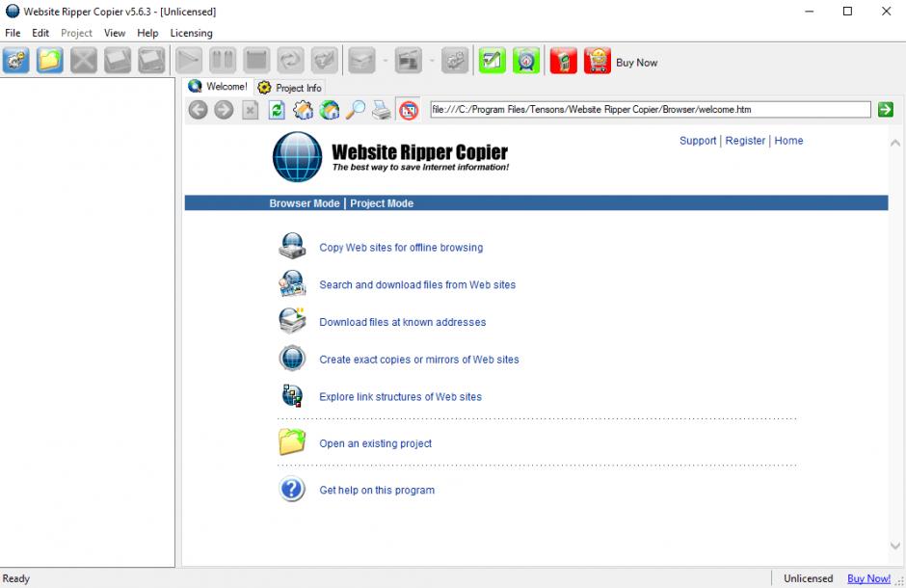Click Download files at known addresses link

[x=403, y=322]
